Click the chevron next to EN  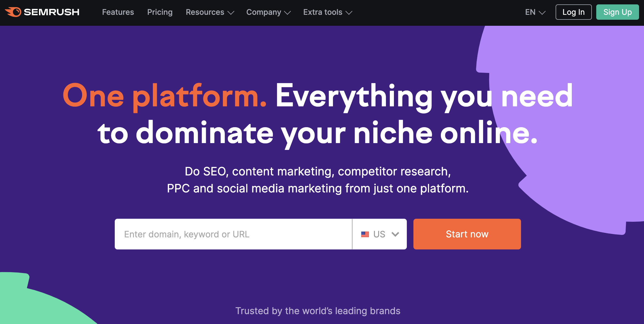(x=542, y=13)
